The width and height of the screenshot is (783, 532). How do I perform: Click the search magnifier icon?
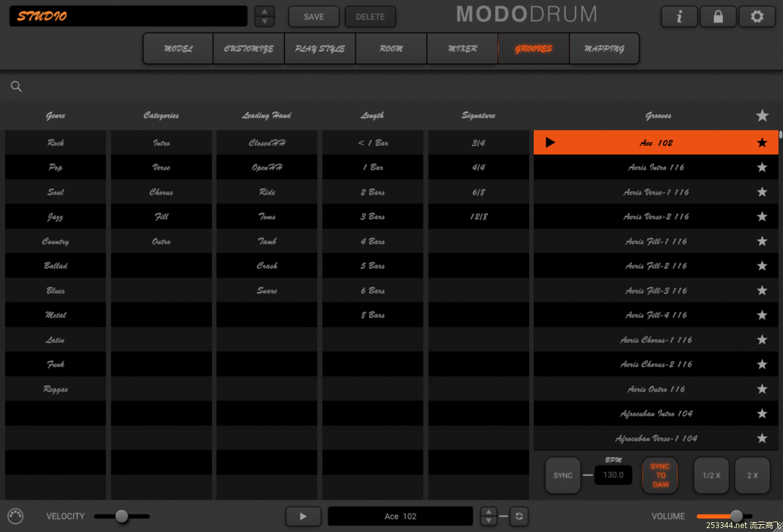point(16,86)
